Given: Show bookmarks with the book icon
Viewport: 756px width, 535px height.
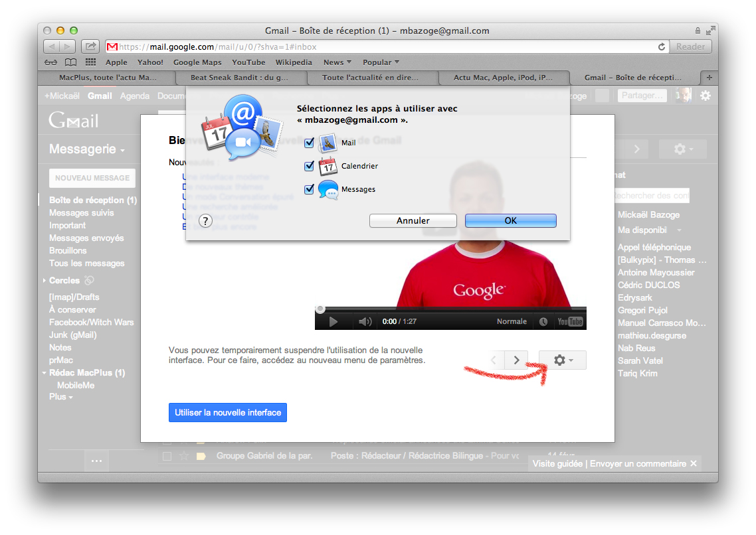Looking at the screenshot, I should [x=71, y=62].
